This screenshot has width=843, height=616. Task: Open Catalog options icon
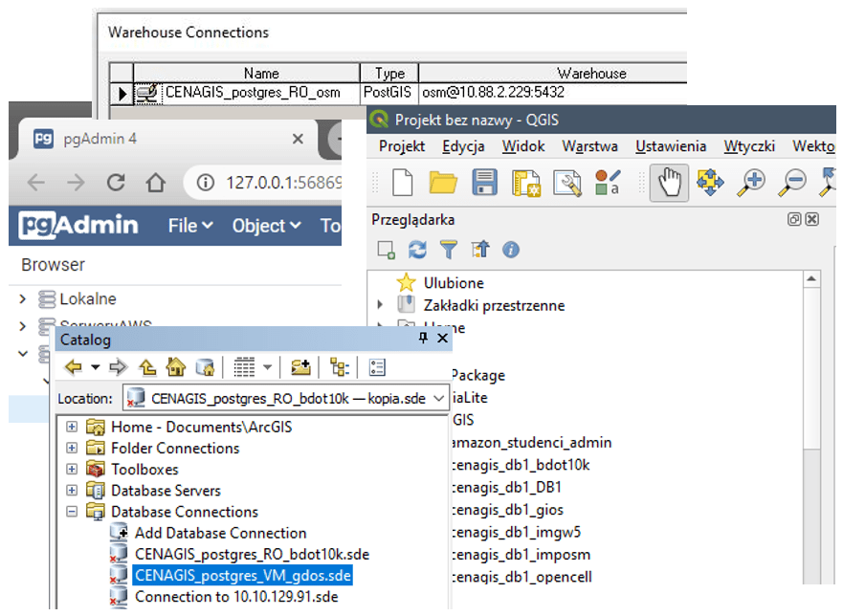tap(377, 367)
